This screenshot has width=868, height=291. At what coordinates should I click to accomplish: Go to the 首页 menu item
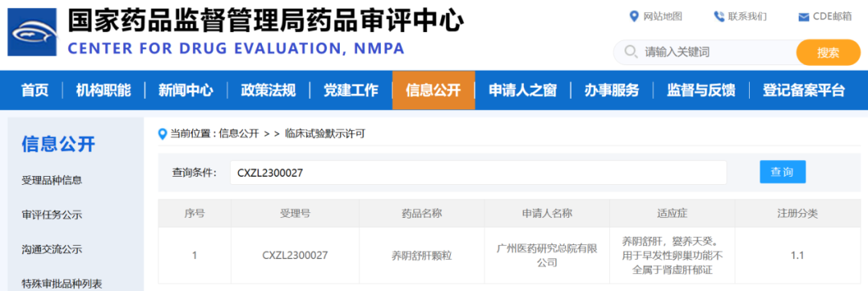point(35,90)
